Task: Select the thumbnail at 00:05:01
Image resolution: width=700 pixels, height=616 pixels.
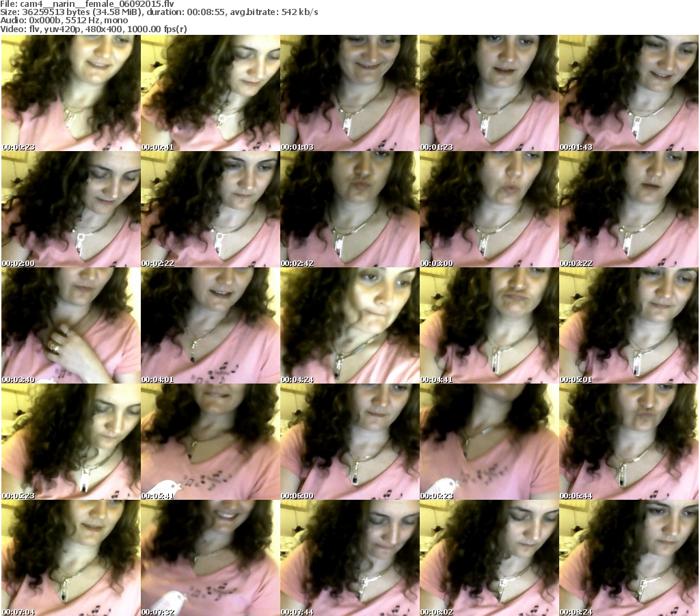Action: pos(629,325)
